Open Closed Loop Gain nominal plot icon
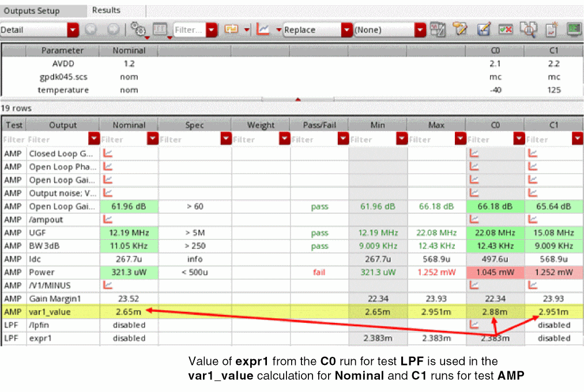Viewport: 584px width, 392px height. (x=108, y=153)
